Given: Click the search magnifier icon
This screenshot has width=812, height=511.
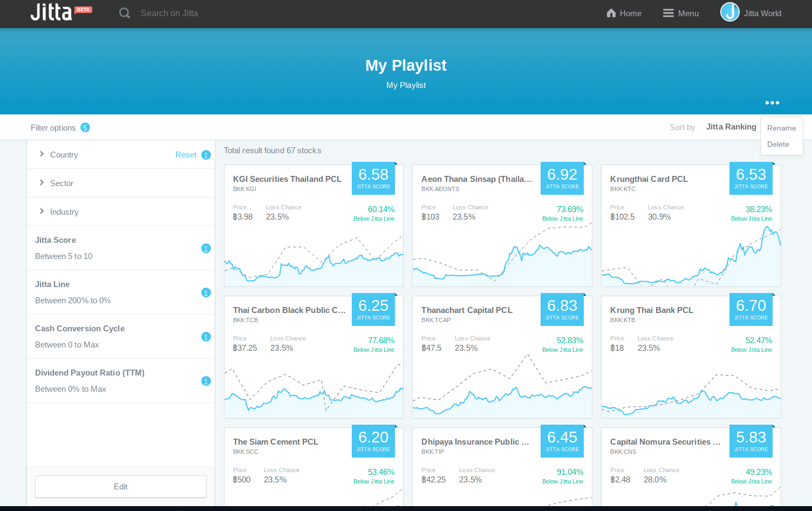Looking at the screenshot, I should pos(125,13).
